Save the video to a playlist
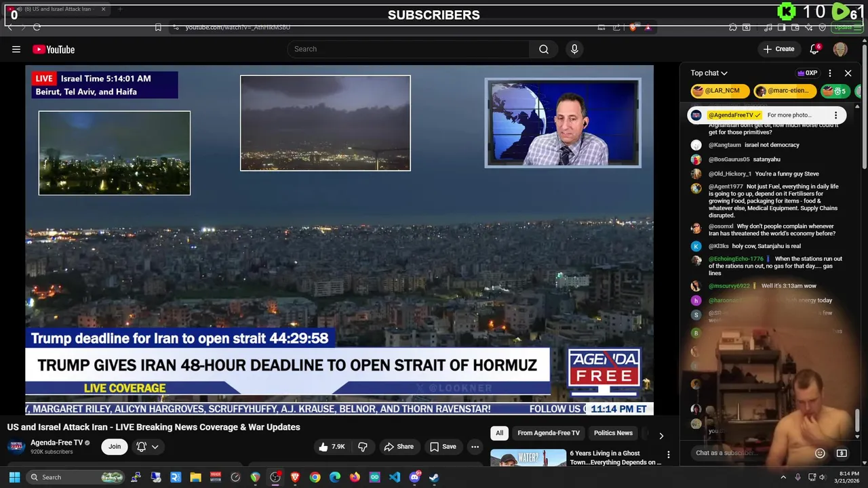 (443, 447)
